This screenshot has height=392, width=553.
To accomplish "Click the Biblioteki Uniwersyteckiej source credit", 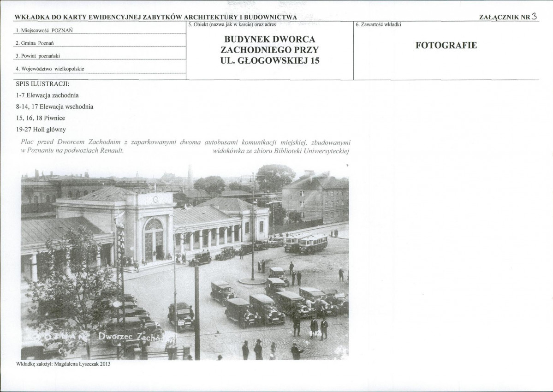I will 281,151.
